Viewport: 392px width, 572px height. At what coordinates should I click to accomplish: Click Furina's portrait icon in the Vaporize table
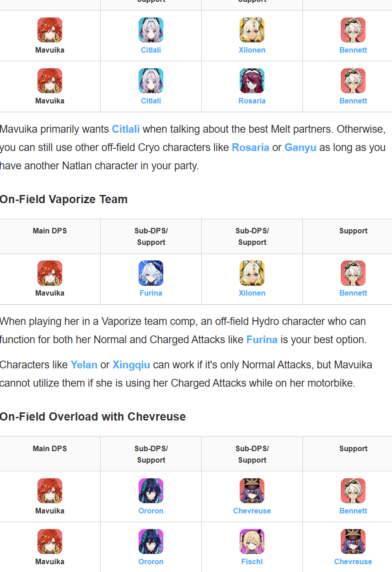(x=151, y=273)
